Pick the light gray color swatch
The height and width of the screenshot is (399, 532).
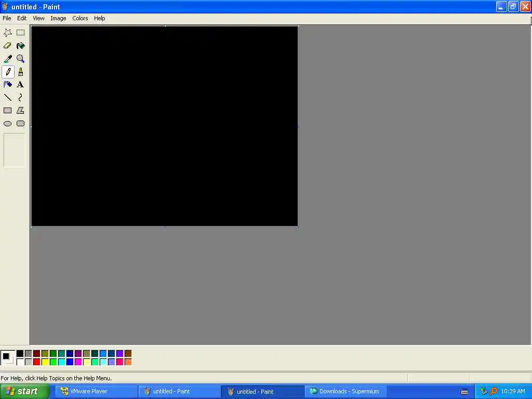29,362
